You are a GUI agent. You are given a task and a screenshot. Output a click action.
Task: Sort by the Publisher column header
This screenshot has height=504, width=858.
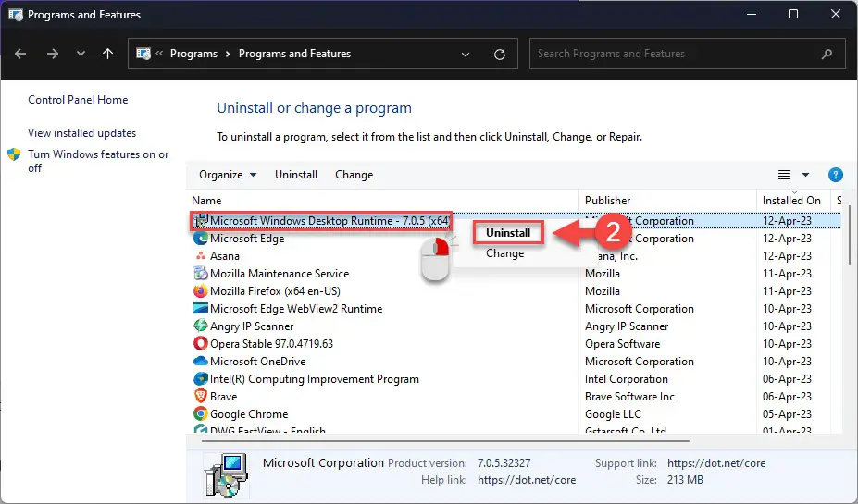(607, 201)
